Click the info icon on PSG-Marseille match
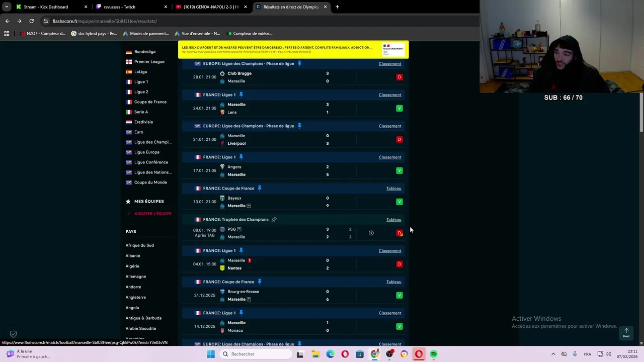 coord(371,233)
